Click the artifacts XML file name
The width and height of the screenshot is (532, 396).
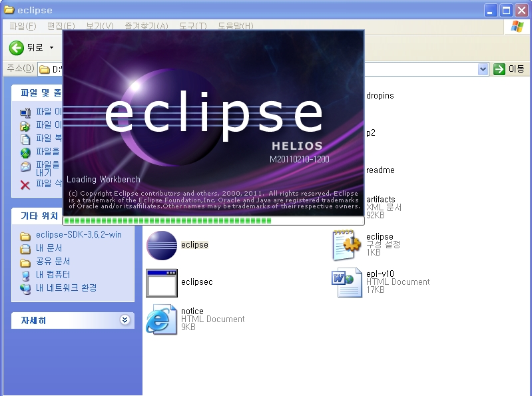(x=381, y=200)
